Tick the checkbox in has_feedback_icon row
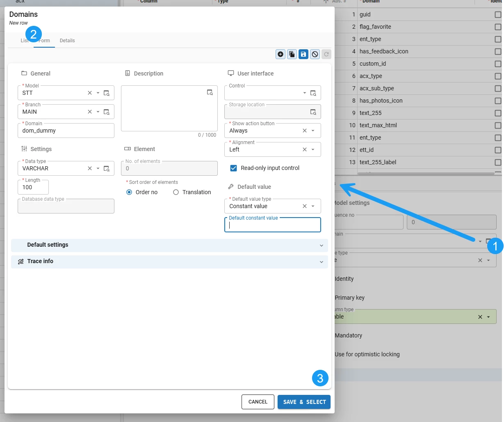The image size is (504, 422). tap(498, 52)
